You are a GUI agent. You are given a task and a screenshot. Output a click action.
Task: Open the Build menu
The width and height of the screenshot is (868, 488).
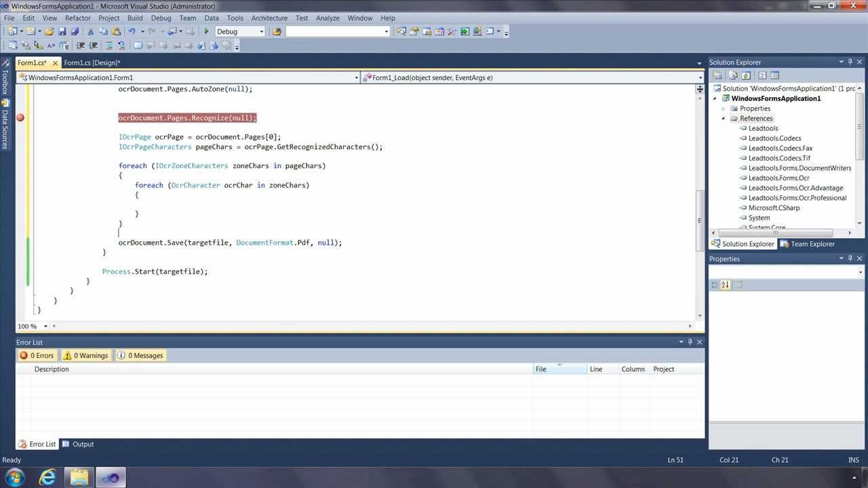(135, 18)
